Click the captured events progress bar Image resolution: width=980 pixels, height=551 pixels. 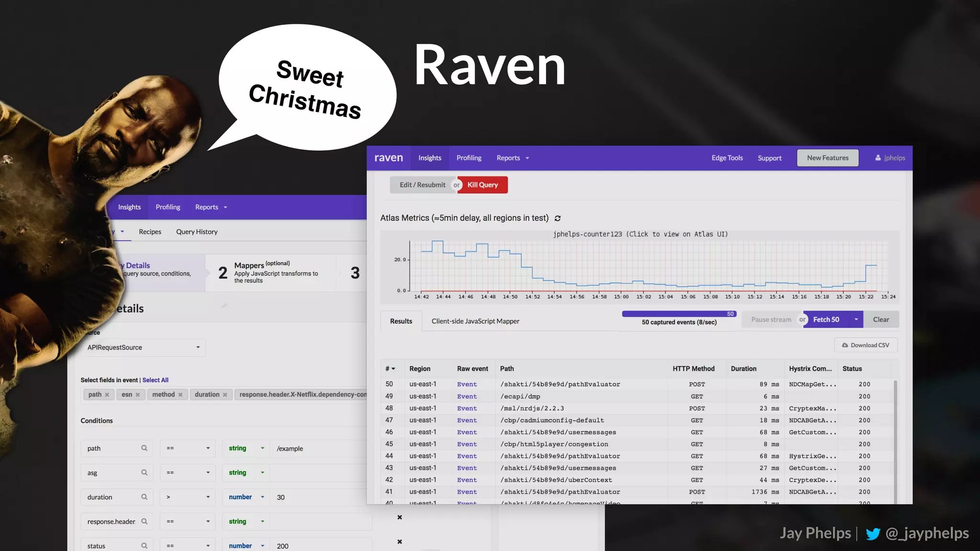[679, 314]
